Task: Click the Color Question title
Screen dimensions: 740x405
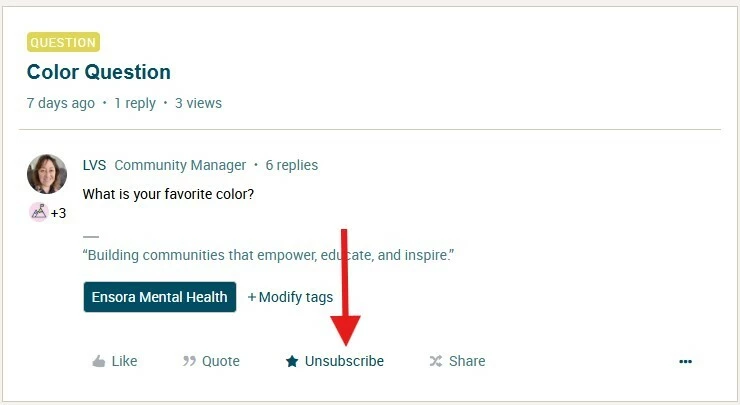Action: click(x=99, y=72)
